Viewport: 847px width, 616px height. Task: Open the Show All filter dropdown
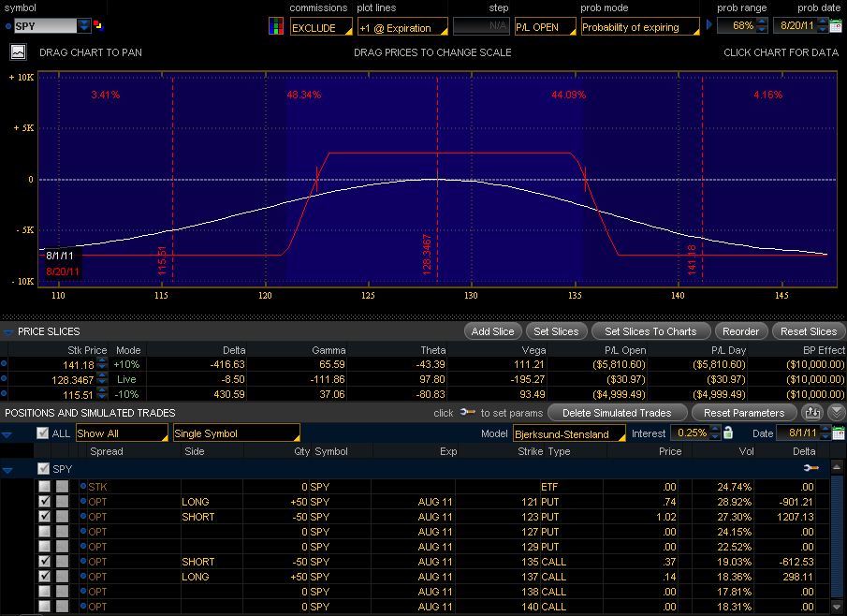(122, 433)
